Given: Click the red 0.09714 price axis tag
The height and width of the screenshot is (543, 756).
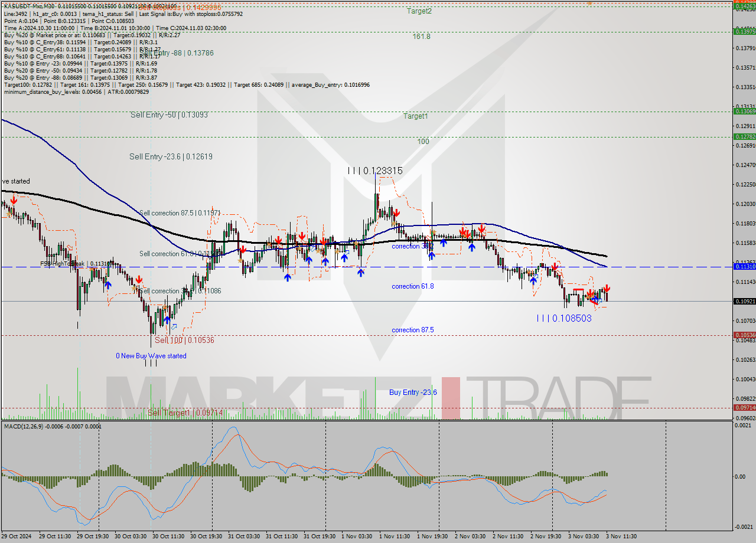Looking at the screenshot, I should coord(744,407).
